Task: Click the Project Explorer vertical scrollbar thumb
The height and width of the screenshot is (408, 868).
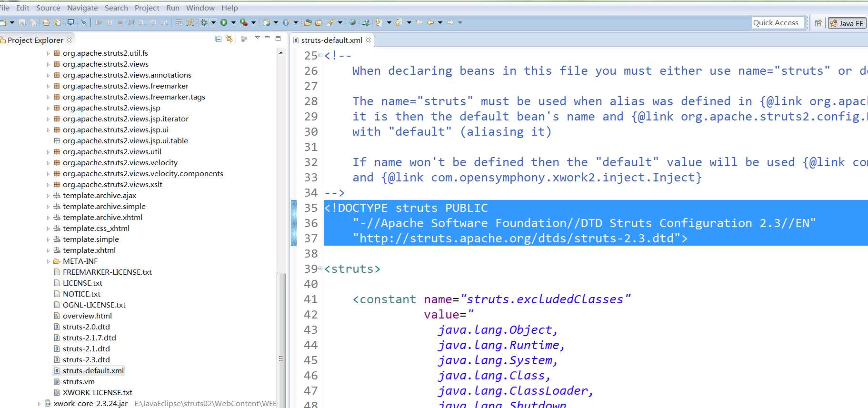Action: (x=281, y=340)
